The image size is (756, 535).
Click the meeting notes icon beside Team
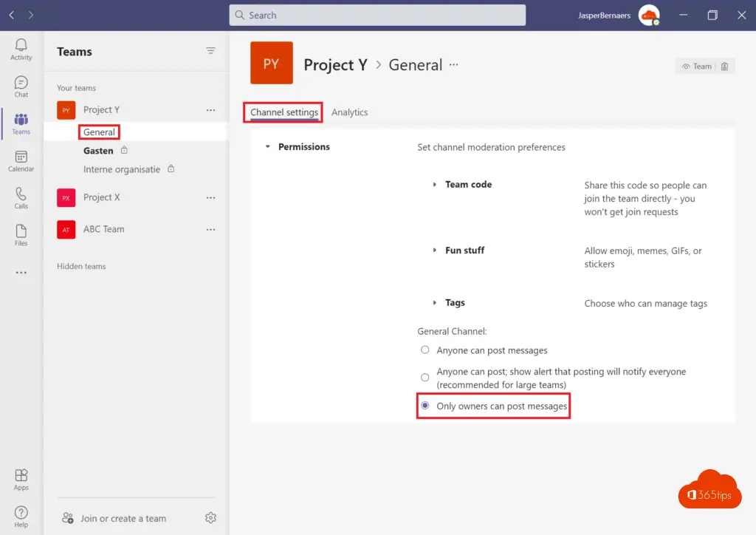coord(725,66)
